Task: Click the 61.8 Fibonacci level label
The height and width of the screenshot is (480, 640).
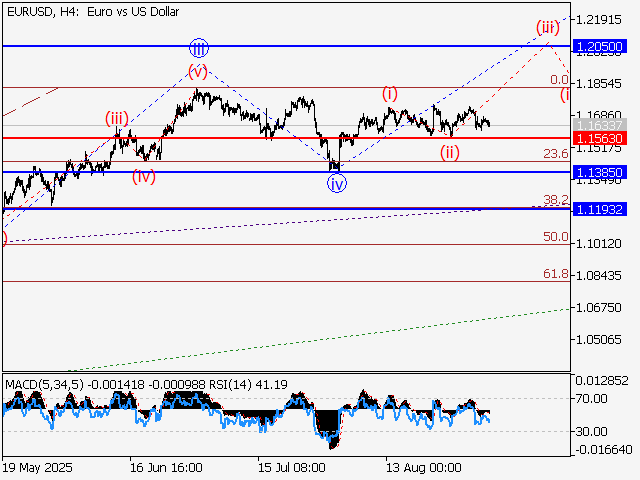Action: click(555, 274)
